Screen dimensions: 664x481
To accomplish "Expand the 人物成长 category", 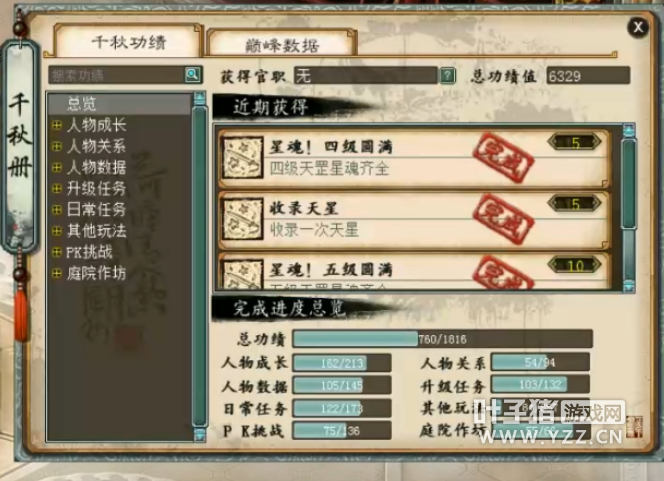I will click(x=57, y=125).
